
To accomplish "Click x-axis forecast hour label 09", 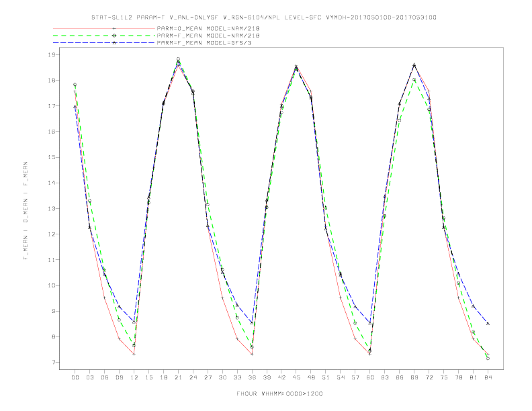I will click(119, 377).
